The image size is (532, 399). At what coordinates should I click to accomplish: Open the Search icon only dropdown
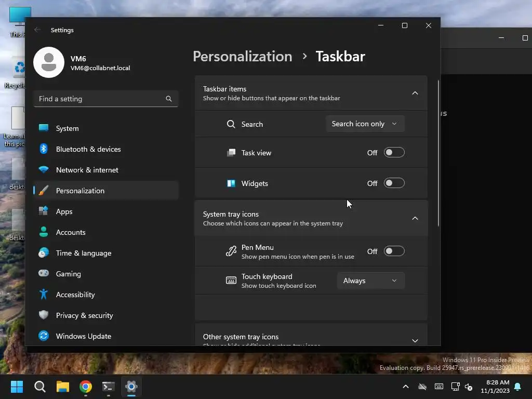click(365, 124)
